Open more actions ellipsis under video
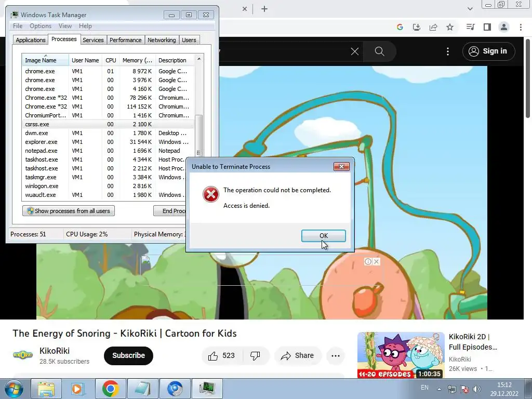Screen dimensions: 532x399 click(336, 355)
